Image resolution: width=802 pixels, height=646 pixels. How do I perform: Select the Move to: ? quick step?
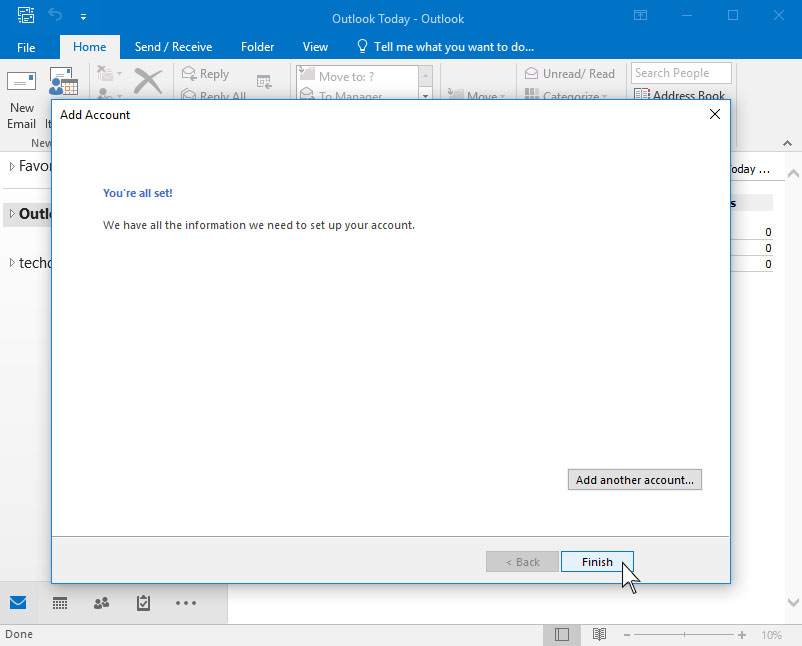click(x=358, y=76)
